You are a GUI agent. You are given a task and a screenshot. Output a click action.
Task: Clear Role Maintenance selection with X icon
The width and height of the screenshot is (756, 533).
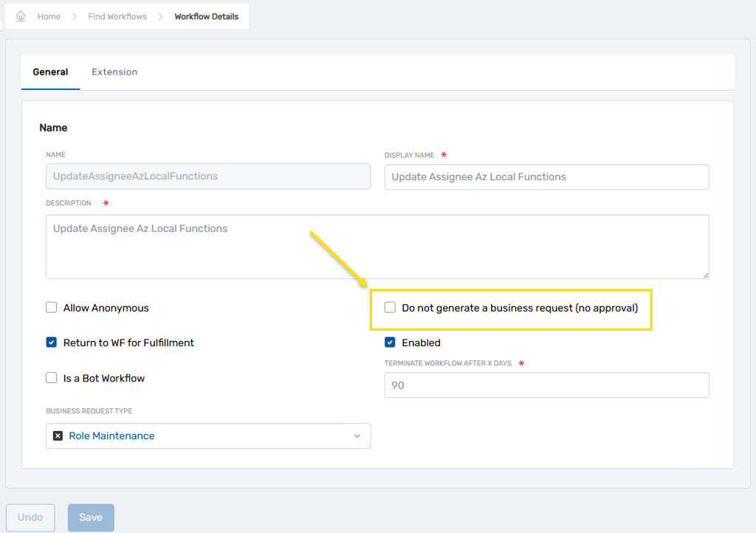coord(58,436)
